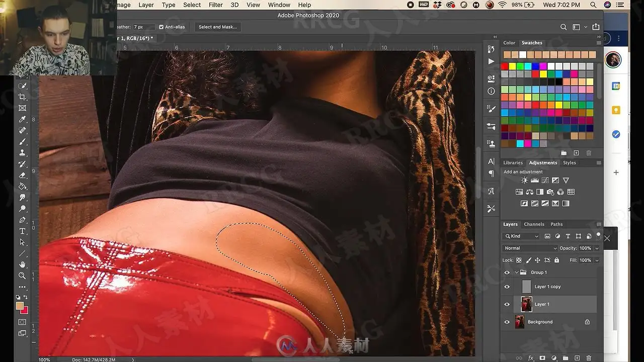Open the Select menu

192,5
